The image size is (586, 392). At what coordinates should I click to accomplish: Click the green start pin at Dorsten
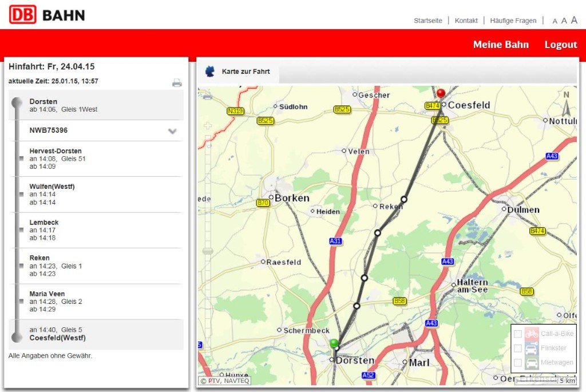[x=334, y=343]
